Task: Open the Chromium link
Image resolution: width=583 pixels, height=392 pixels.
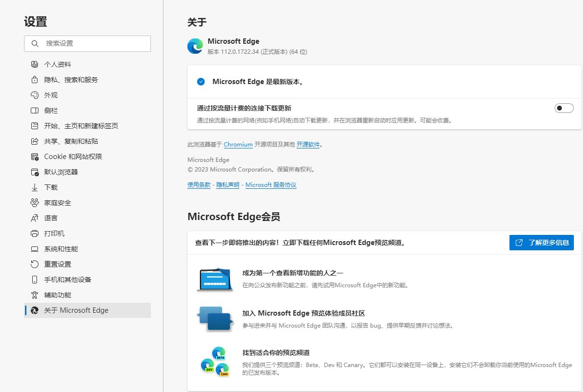Action: (x=238, y=144)
